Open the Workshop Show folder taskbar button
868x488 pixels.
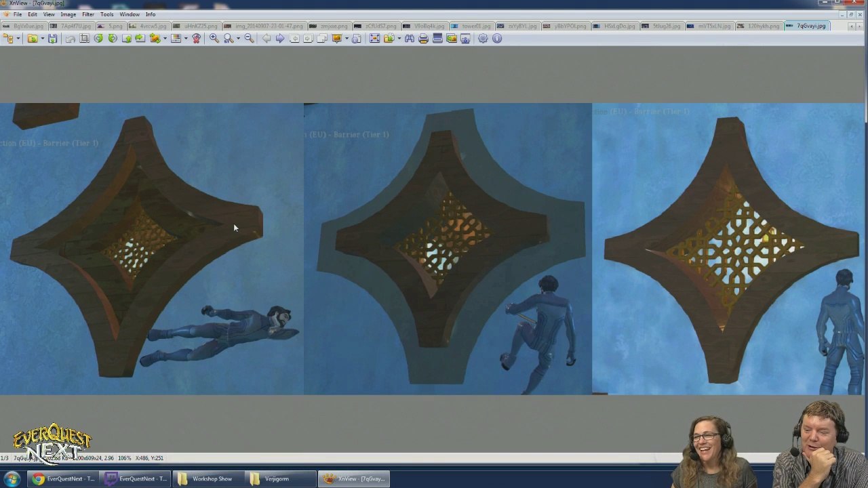[208, 479]
